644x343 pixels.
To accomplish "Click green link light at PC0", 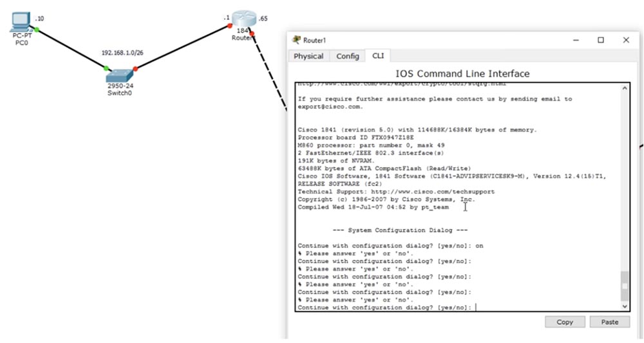I will [x=37, y=30].
